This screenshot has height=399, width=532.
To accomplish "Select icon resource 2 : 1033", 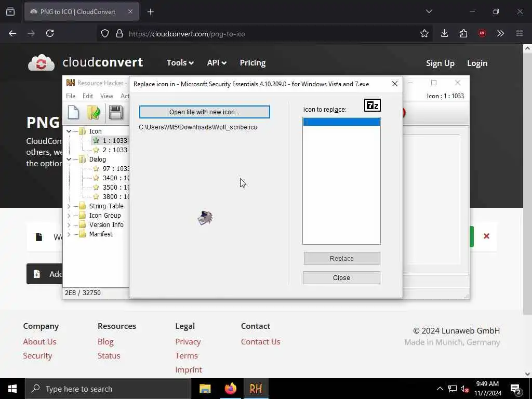I will [x=115, y=150].
